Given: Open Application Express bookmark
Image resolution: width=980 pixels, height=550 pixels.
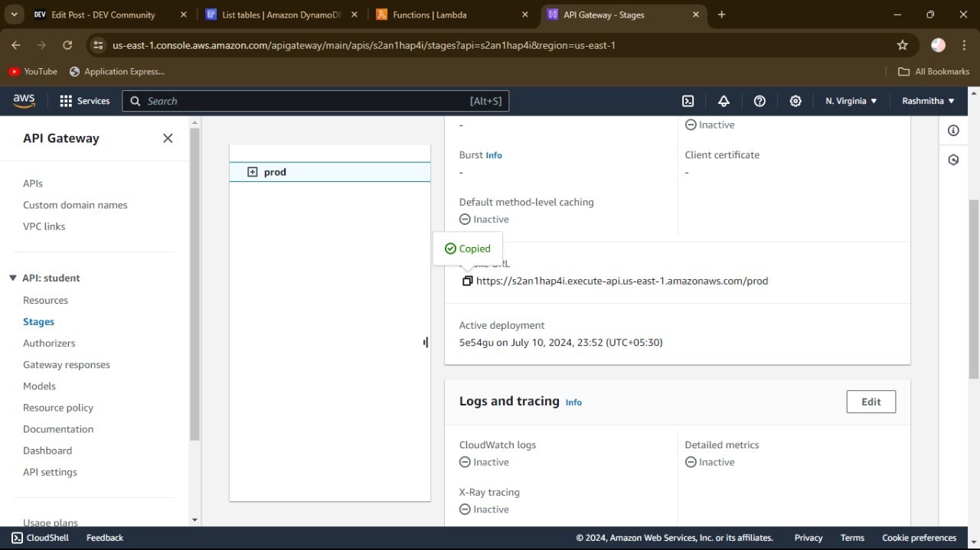Looking at the screenshot, I should 117,71.
